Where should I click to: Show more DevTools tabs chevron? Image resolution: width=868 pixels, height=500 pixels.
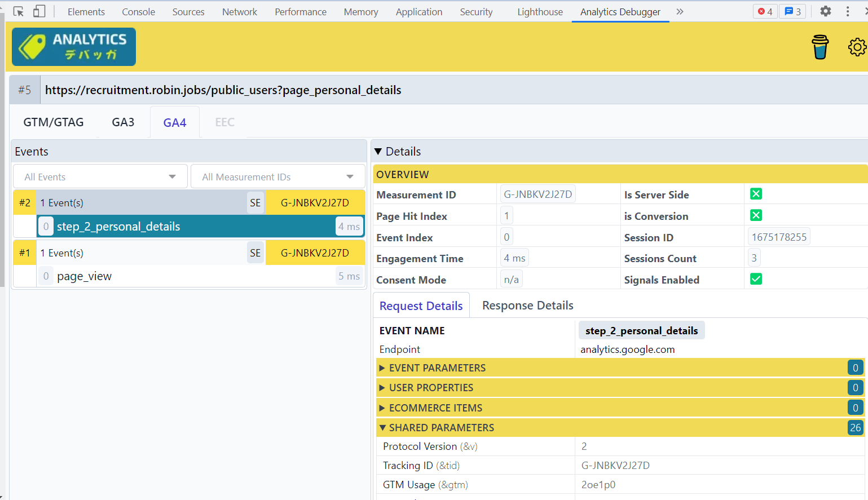point(680,11)
